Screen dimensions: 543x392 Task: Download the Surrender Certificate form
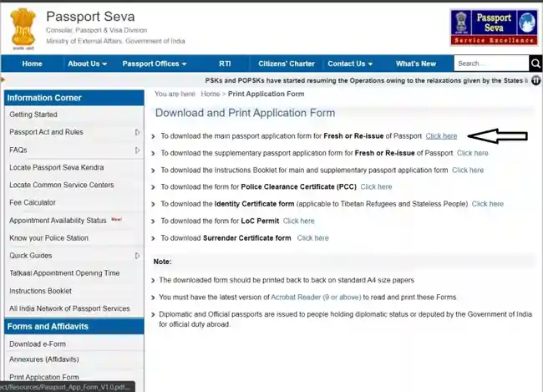[x=312, y=237]
